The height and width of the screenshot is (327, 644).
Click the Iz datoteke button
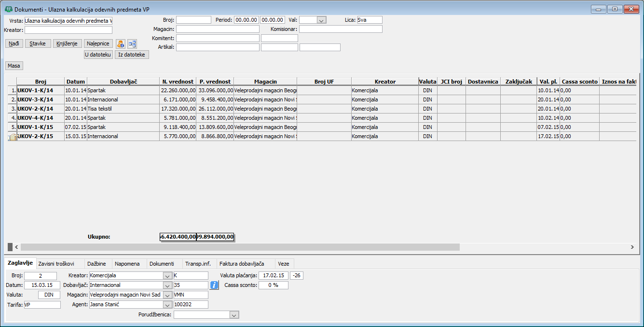point(132,55)
